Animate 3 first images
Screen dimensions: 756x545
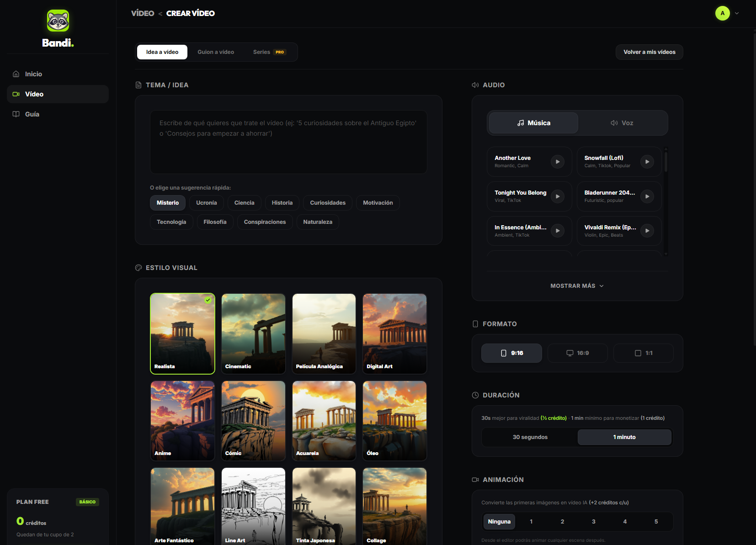coord(594,522)
